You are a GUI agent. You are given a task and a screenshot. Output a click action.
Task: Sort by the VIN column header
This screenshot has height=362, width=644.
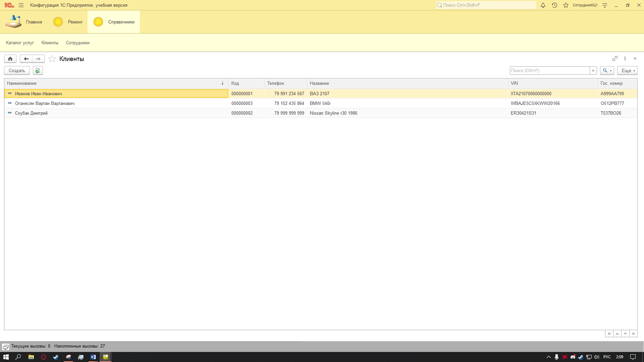553,83
